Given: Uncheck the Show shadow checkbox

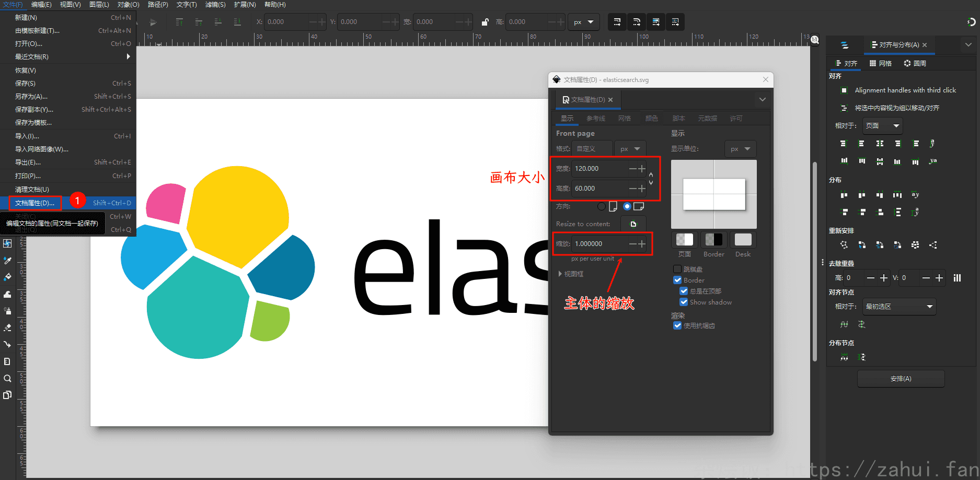Looking at the screenshot, I should (x=684, y=302).
